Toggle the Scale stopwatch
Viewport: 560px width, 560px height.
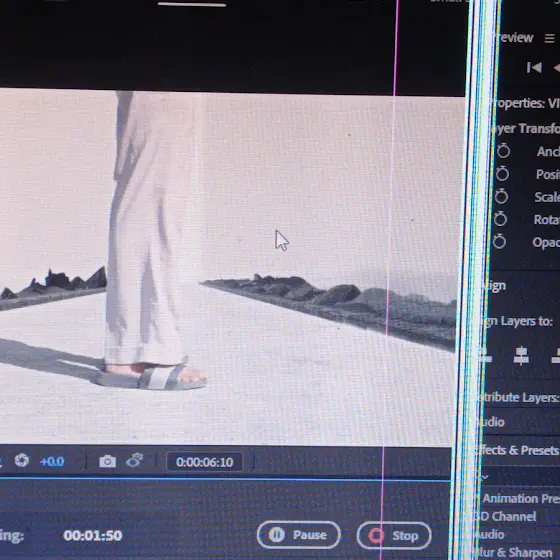click(501, 196)
